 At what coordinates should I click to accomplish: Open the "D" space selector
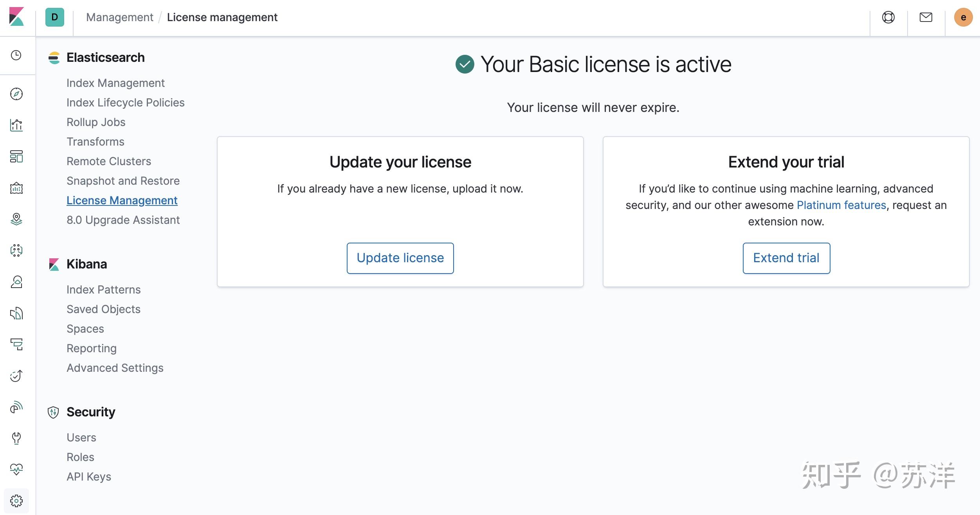55,17
